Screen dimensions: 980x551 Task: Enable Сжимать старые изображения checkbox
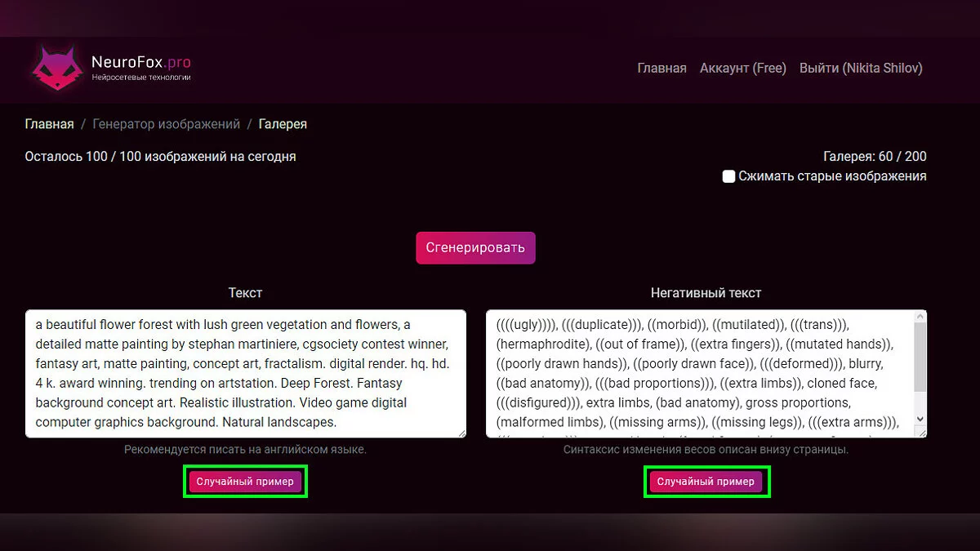(x=729, y=176)
